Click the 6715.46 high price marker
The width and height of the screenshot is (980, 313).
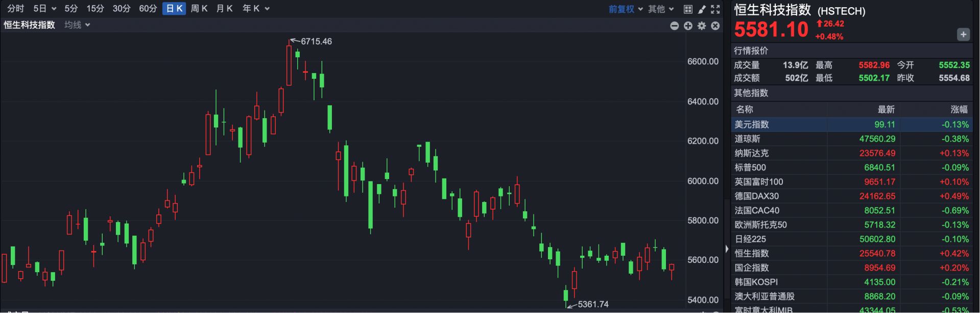[316, 41]
